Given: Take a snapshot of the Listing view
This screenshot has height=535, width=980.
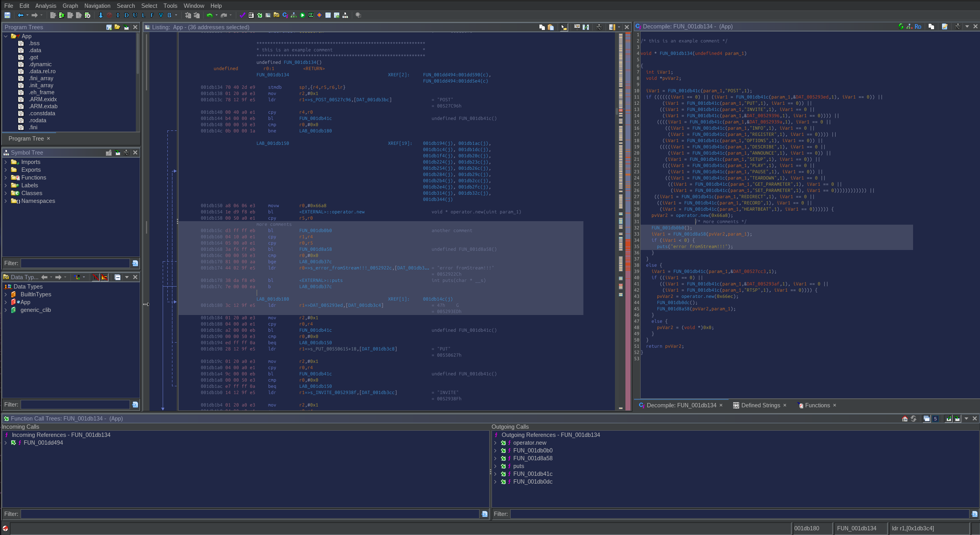Looking at the screenshot, I should tap(599, 27).
